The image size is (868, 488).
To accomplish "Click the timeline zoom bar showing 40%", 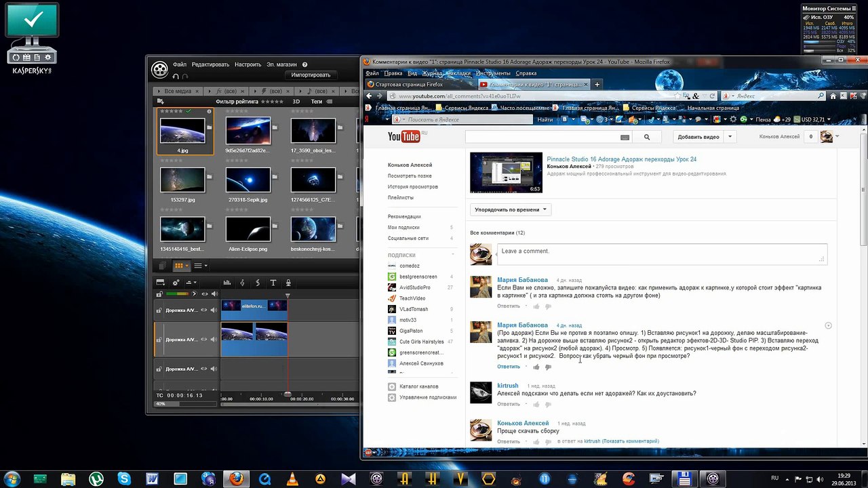I will pos(186,404).
